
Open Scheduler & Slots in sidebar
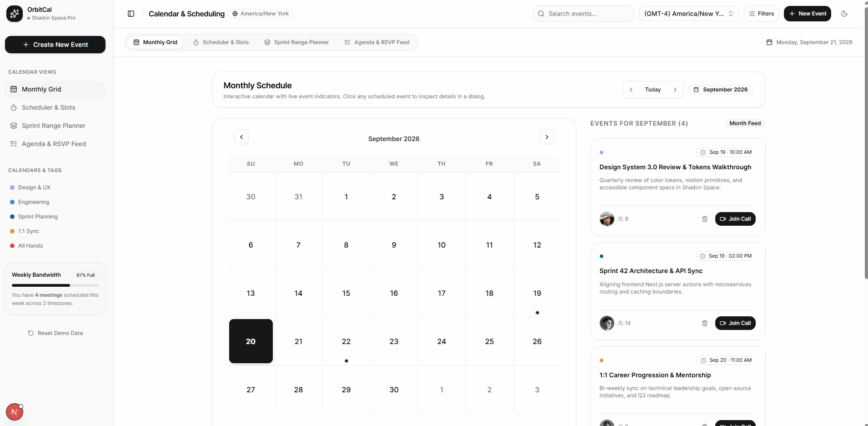tap(55, 107)
